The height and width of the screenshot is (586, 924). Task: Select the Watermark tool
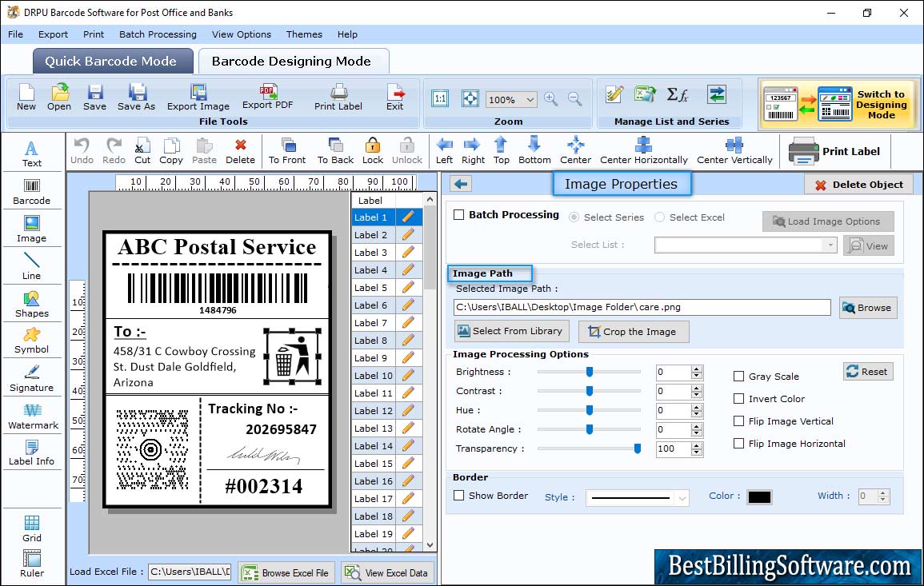click(x=32, y=417)
